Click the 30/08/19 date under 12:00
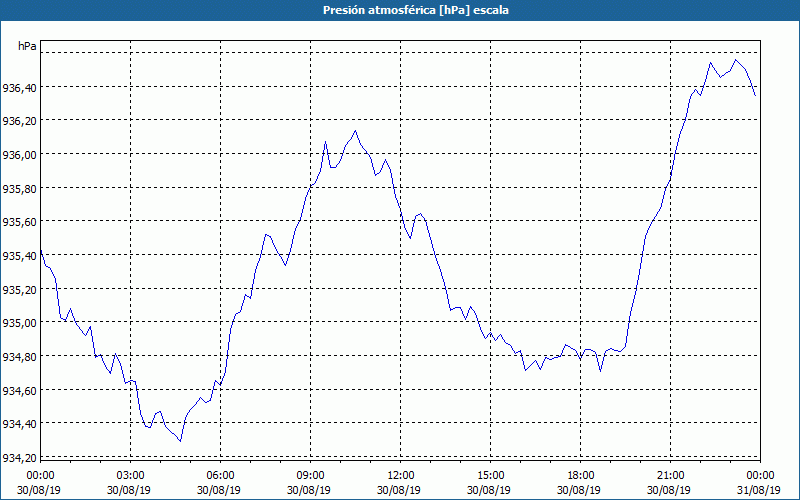The width and height of the screenshot is (800, 500). 399,490
